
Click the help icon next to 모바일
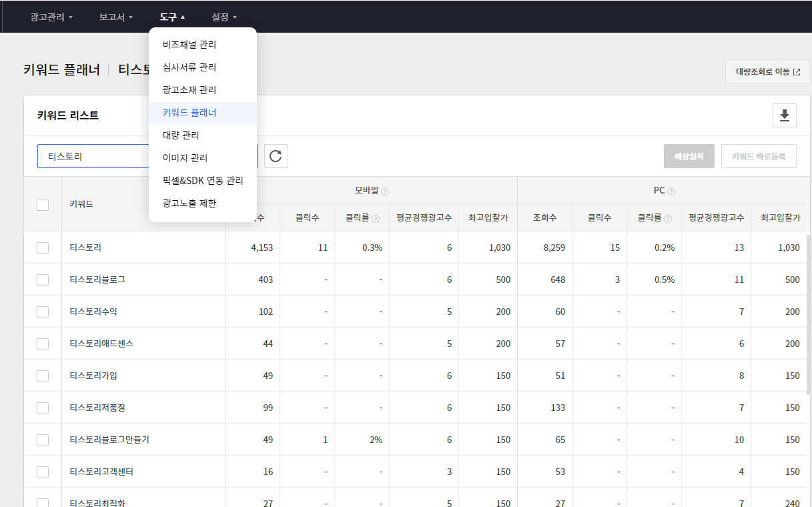pos(385,191)
